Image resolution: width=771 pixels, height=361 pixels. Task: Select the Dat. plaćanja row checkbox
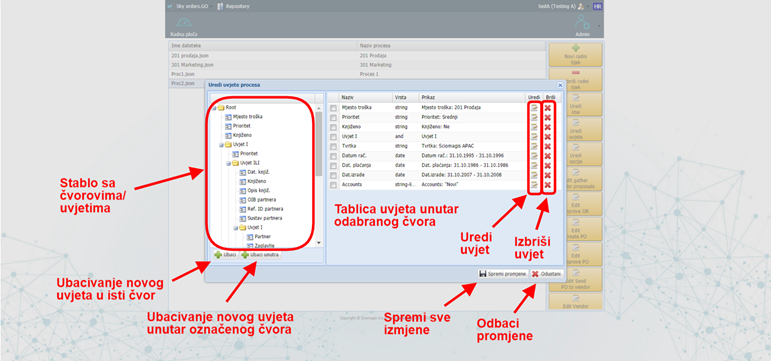[333, 165]
